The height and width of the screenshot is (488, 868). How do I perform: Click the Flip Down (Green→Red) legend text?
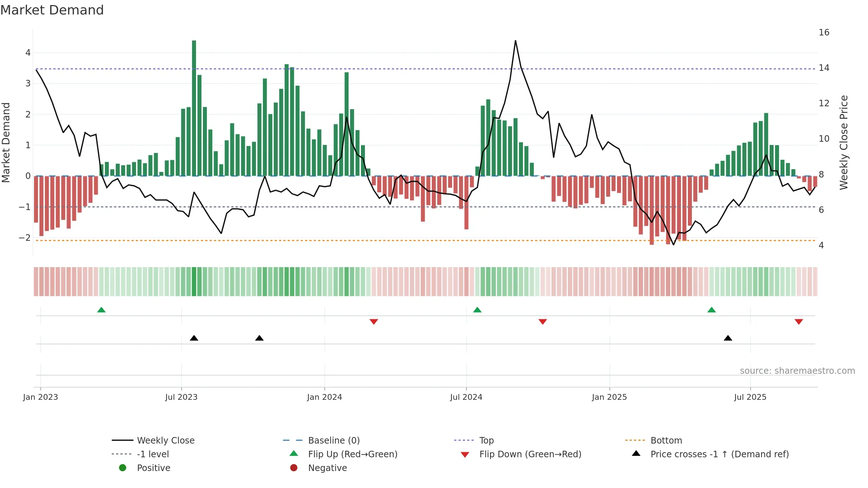(530, 454)
